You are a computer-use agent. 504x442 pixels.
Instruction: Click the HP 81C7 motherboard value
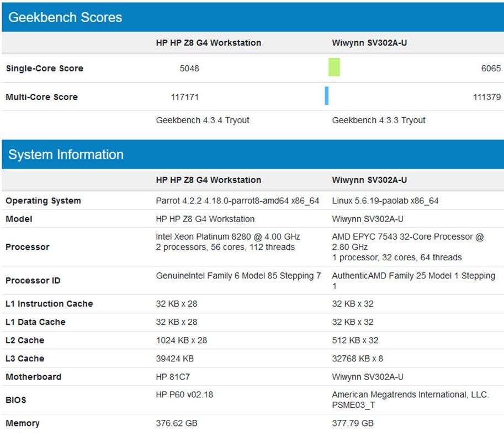click(176, 377)
